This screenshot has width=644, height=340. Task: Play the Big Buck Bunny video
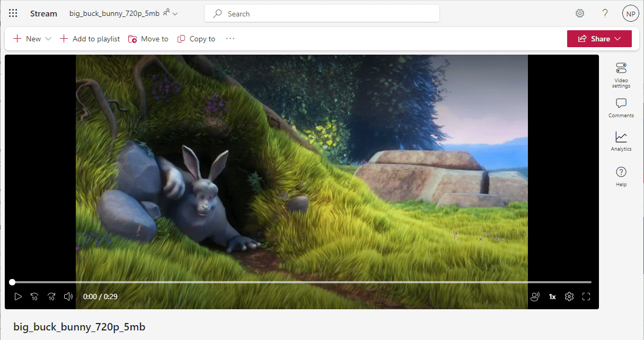coord(18,297)
